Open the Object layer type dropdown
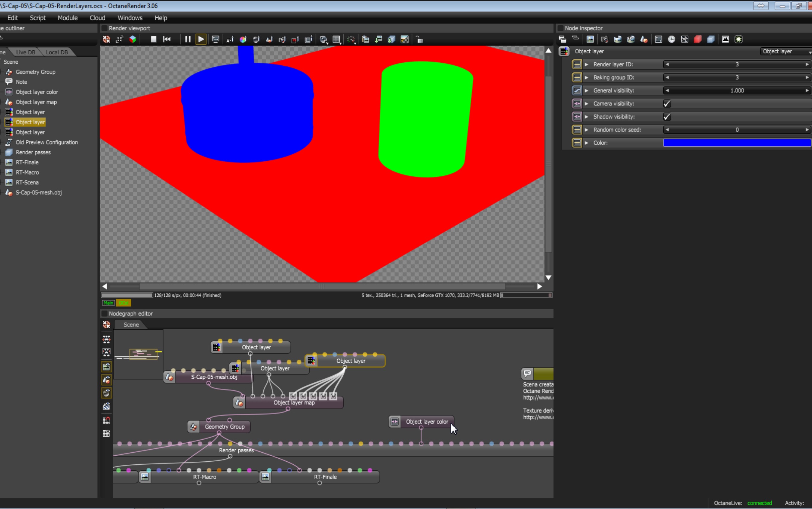The height and width of the screenshot is (509, 812). tap(785, 51)
